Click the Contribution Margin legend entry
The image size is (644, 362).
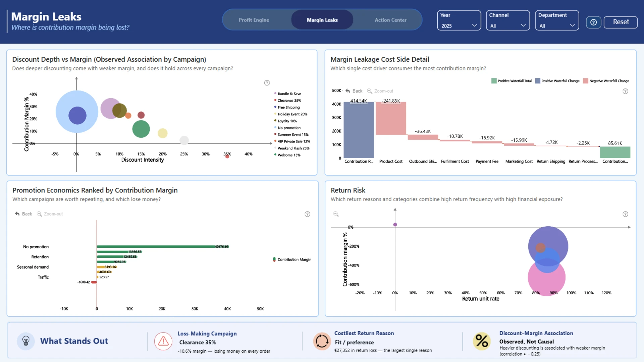click(x=292, y=259)
